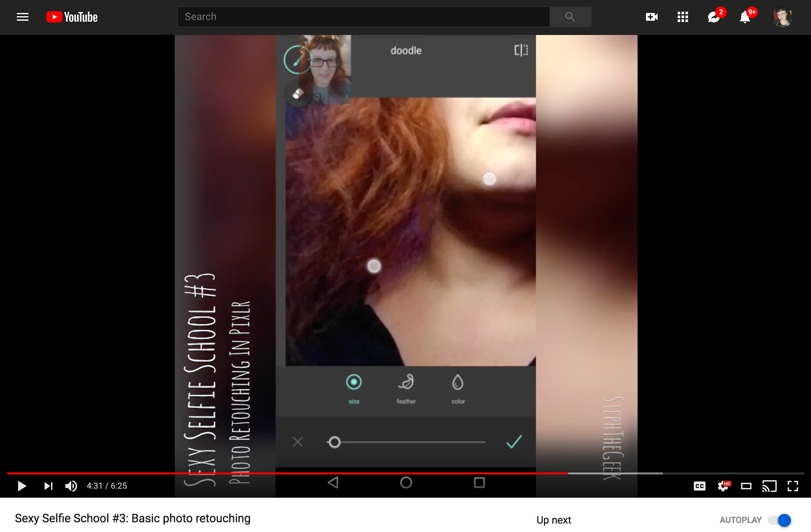Click the YouTube logo home link
This screenshot has height=532, width=811.
click(72, 17)
